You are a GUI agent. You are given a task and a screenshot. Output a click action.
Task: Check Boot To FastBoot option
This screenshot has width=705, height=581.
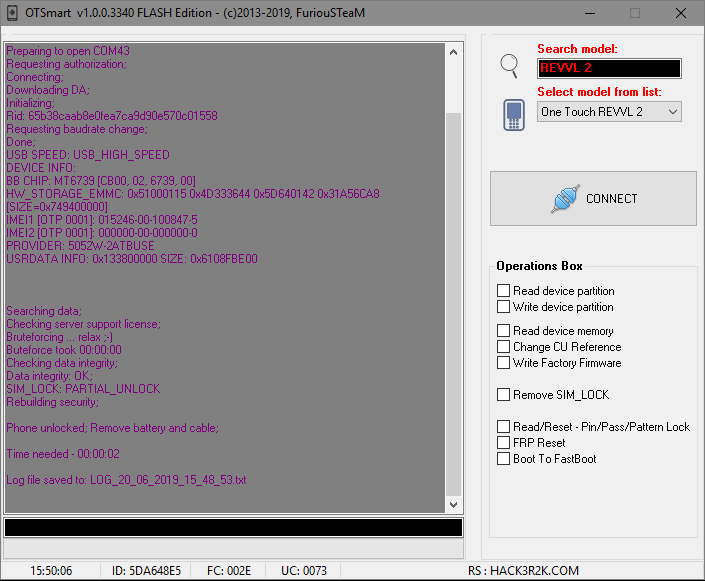(503, 459)
